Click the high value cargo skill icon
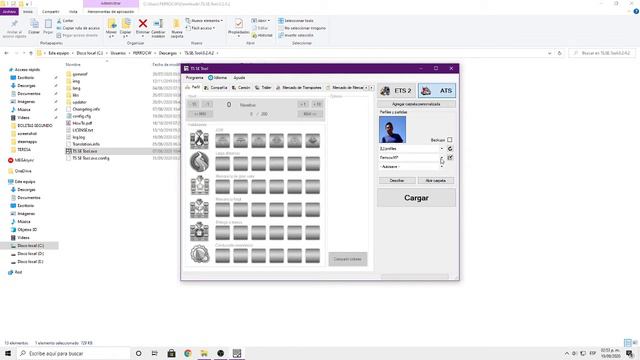Screen dimensions: 640x360 click(200, 185)
